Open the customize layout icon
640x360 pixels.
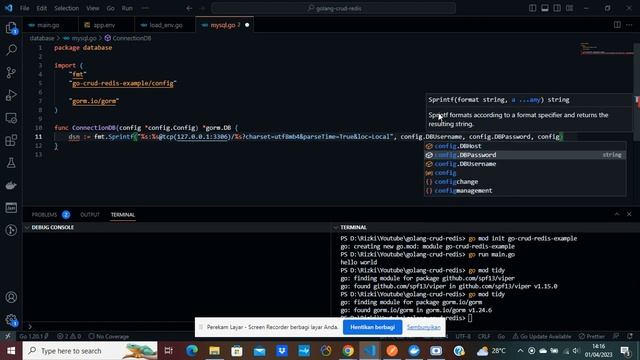569,8
